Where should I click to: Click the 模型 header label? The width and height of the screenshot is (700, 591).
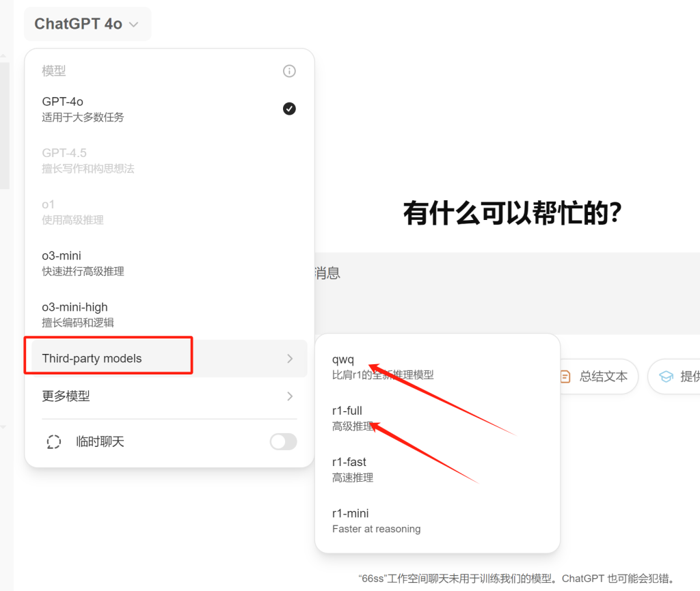point(53,71)
